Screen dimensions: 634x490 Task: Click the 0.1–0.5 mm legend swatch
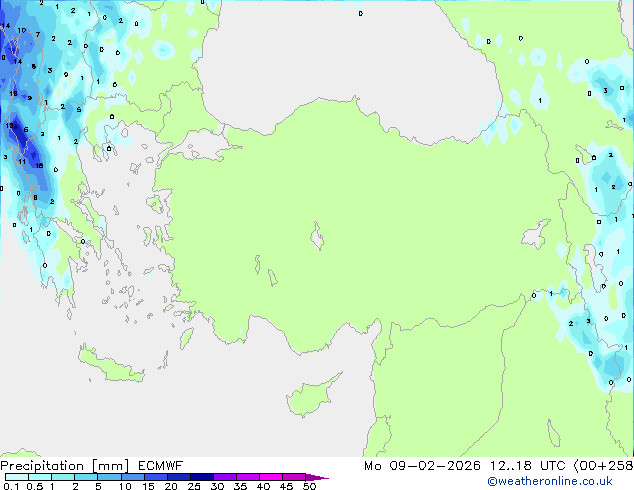pos(17,477)
